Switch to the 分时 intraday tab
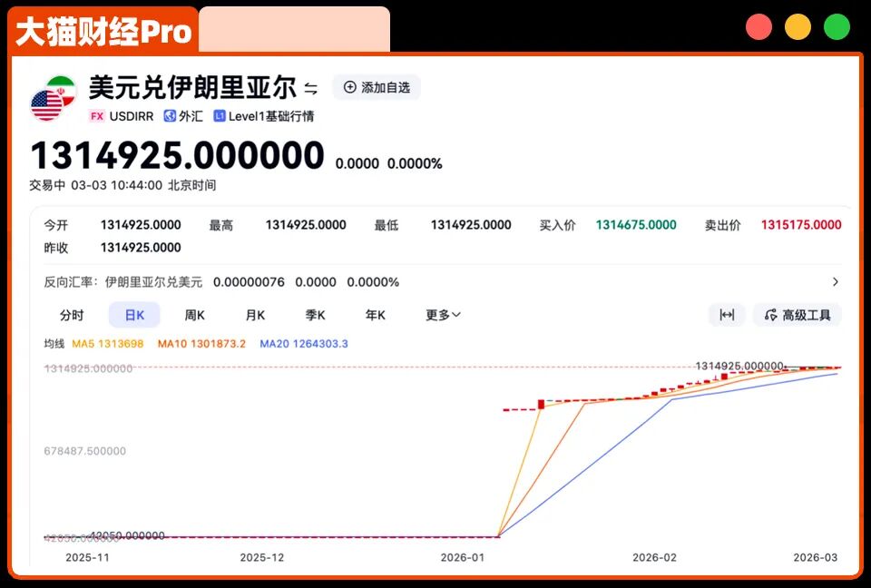The height and width of the screenshot is (588, 871). click(72, 315)
